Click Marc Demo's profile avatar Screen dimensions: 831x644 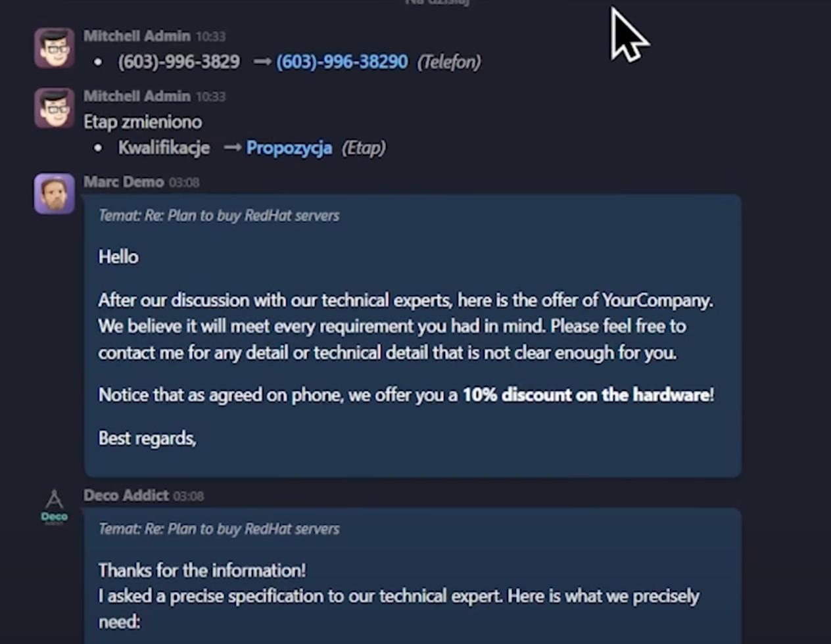55,194
